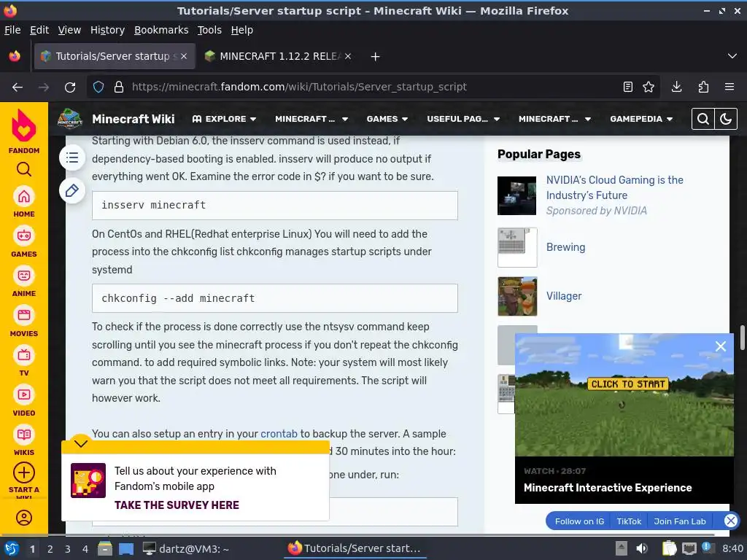Click CLICK TO START on video

pos(628,384)
